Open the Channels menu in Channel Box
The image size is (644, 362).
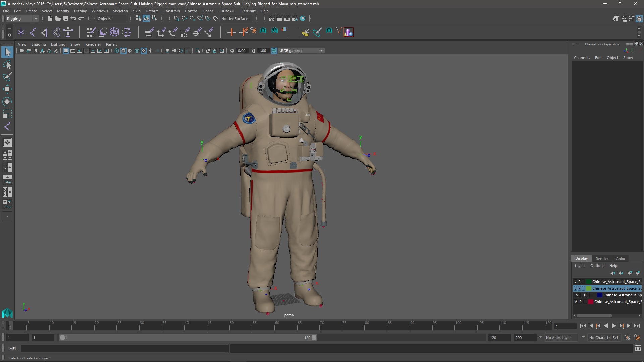coord(582,58)
